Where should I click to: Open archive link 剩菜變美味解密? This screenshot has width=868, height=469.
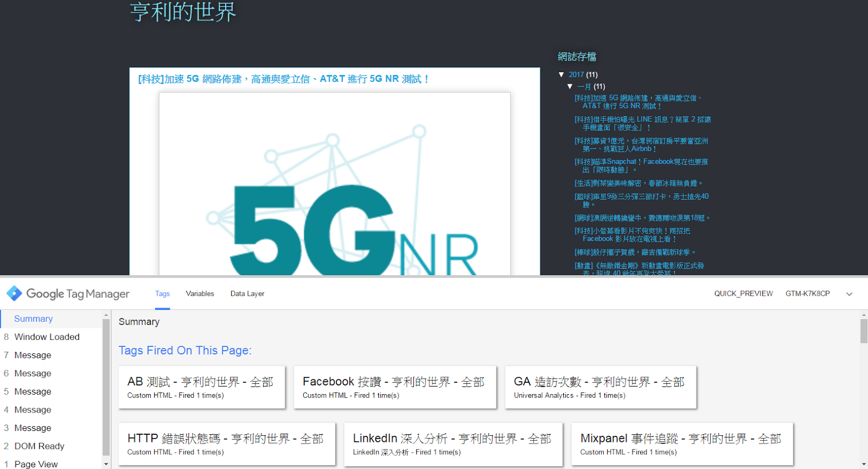[x=639, y=183]
